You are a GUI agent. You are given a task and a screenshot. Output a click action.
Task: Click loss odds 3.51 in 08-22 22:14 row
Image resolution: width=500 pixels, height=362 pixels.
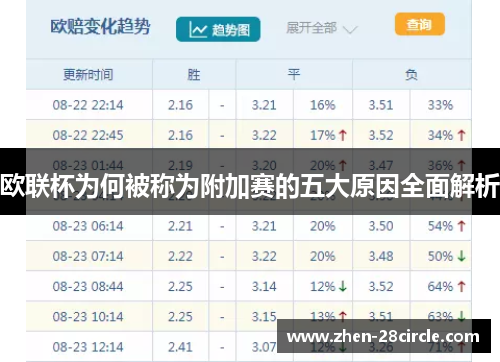coord(381,105)
